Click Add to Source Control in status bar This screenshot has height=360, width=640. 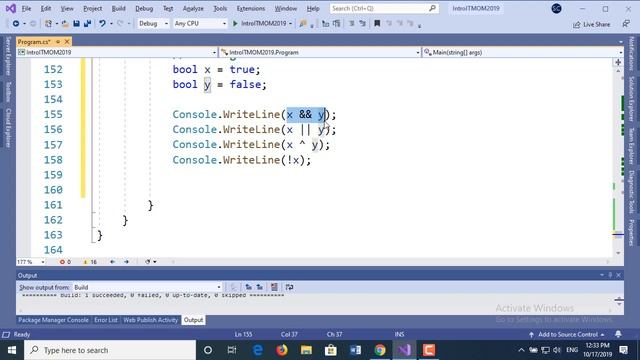(x=567, y=334)
